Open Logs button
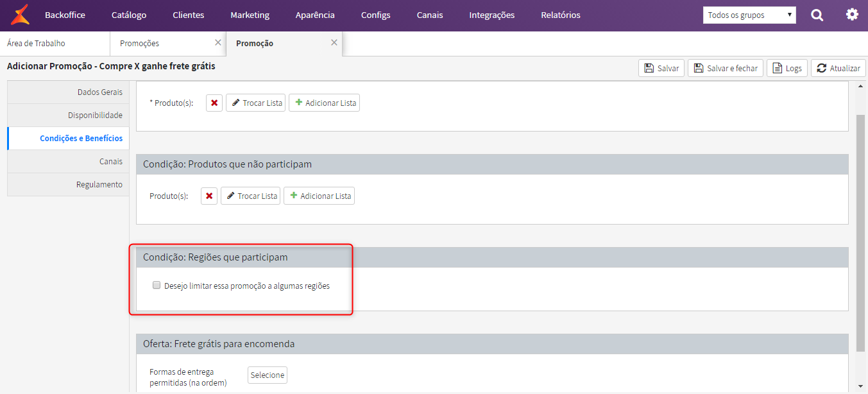This screenshot has height=394, width=868. (787, 68)
